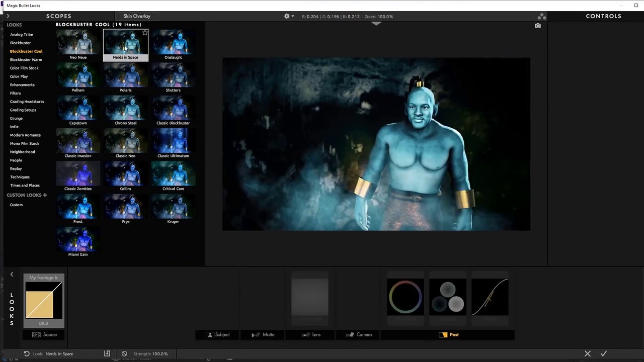Open the Controls panel header
Image resolution: width=644 pixels, height=362 pixels.
[x=603, y=16]
